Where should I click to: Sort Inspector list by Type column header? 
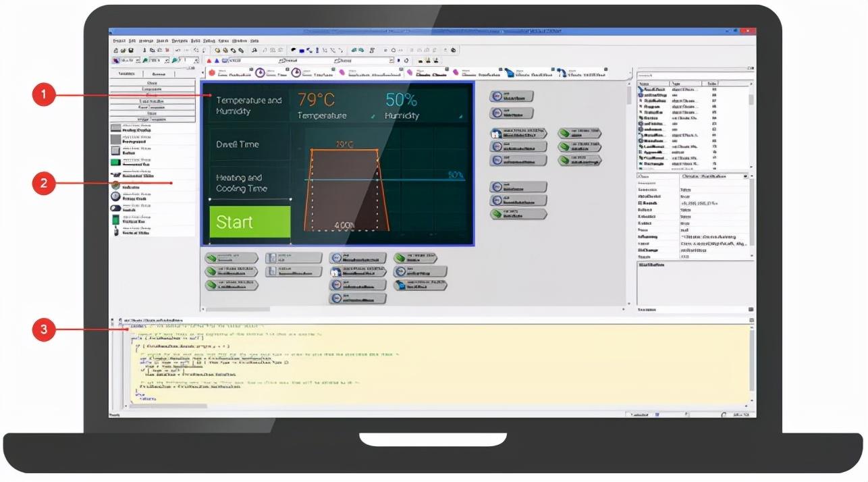point(685,84)
